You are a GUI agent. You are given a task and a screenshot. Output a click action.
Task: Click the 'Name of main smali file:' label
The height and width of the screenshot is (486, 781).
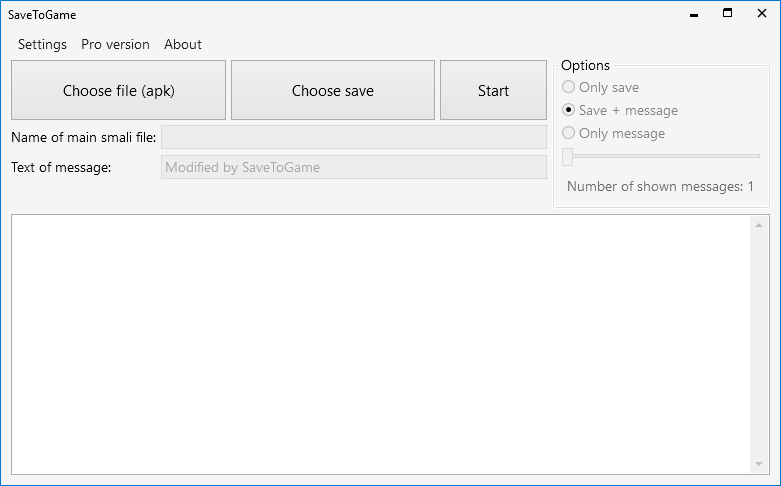click(84, 137)
